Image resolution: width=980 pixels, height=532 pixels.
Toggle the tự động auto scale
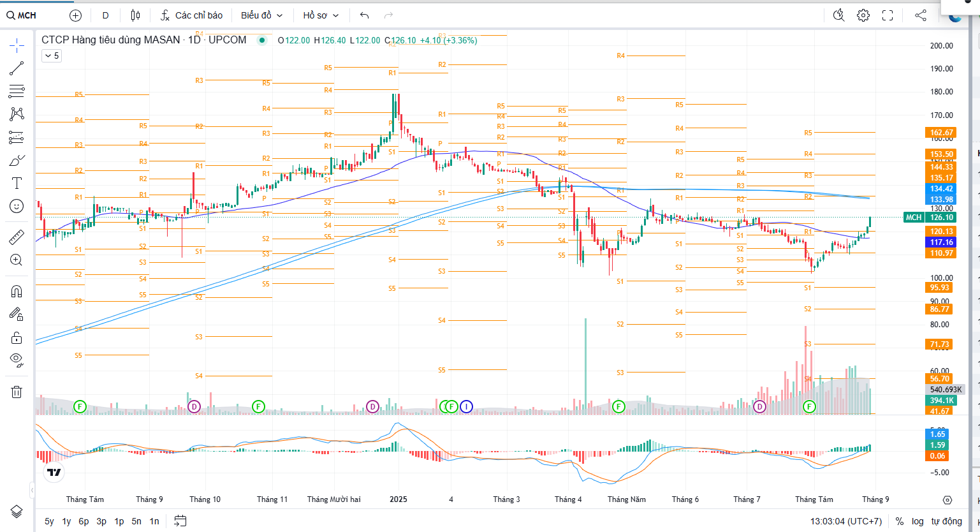click(946, 521)
